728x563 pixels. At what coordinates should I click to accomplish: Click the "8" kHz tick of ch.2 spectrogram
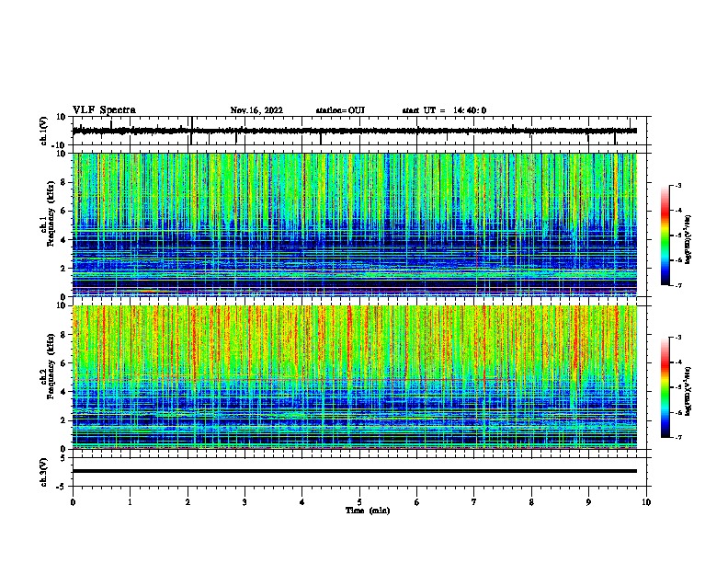(63, 335)
